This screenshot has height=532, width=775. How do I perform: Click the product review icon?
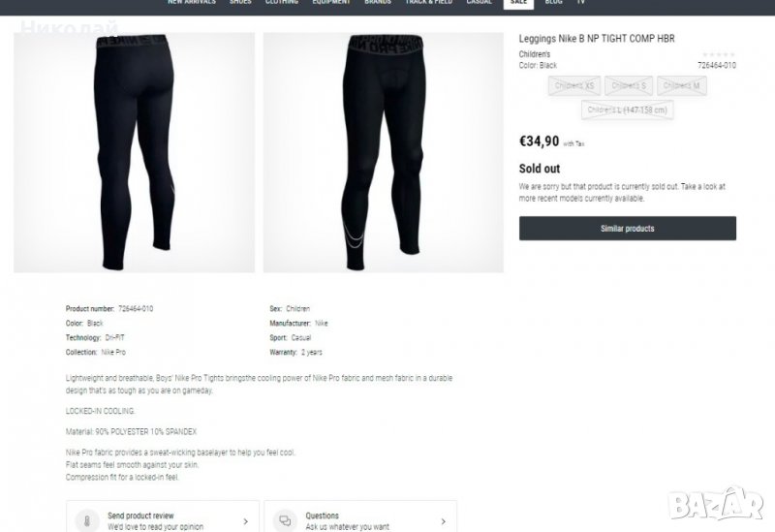click(87, 520)
